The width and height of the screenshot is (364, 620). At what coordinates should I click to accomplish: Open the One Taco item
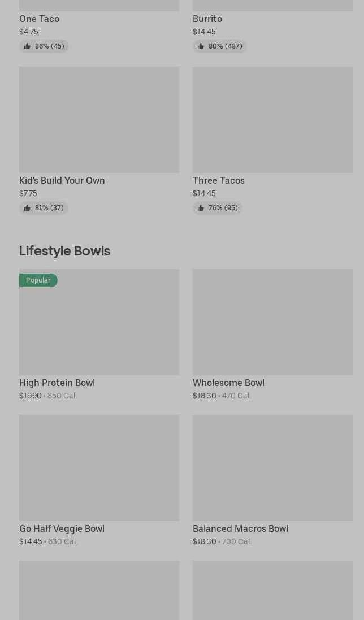(39, 19)
